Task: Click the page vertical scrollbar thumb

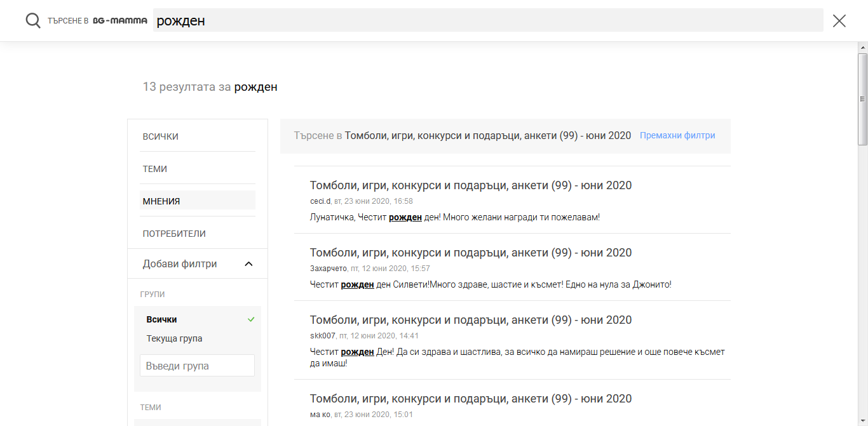Action: pos(862,98)
